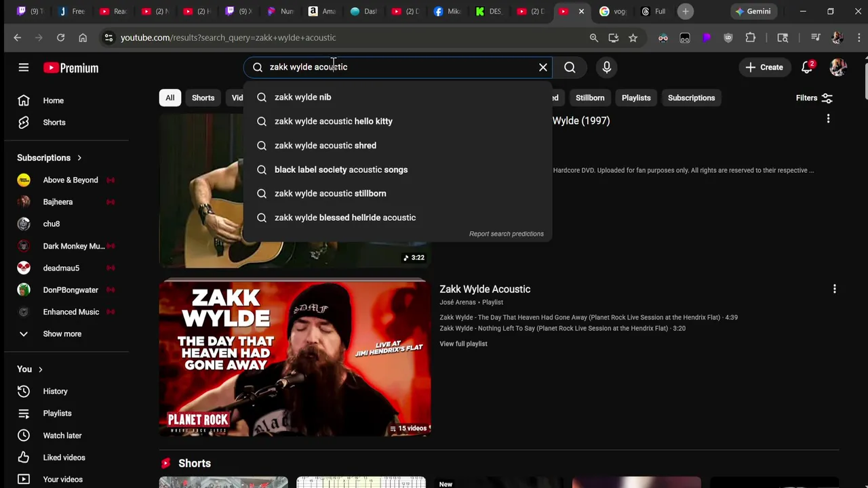Viewport: 868px width, 488px height.
Task: Click the magnifier search submit button
Action: (570, 67)
